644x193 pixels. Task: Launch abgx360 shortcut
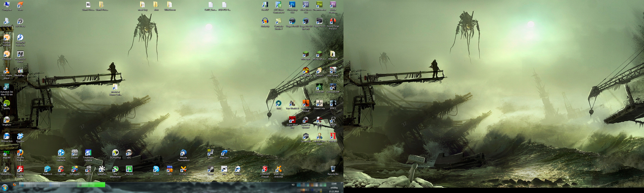click(7, 154)
